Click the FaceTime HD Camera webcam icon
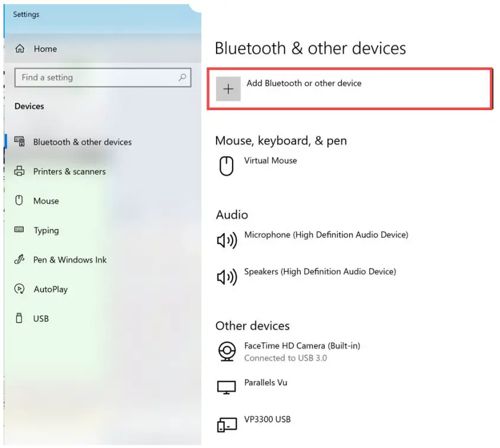Viewport: 500px width, 448px height. 227,352
